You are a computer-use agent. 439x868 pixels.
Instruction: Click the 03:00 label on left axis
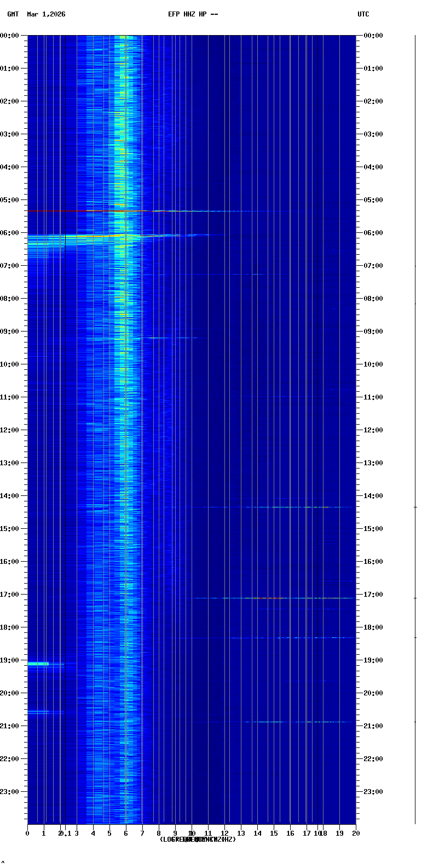[10, 134]
